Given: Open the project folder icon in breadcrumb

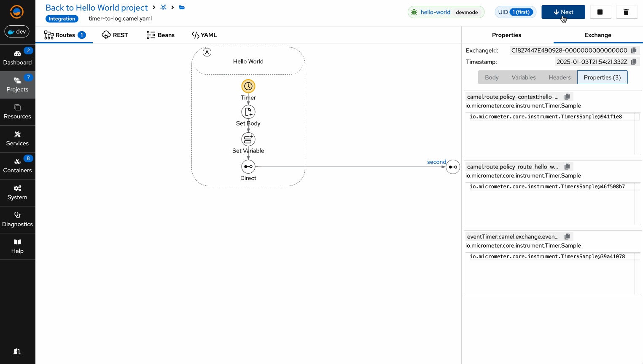Looking at the screenshot, I should (x=182, y=8).
